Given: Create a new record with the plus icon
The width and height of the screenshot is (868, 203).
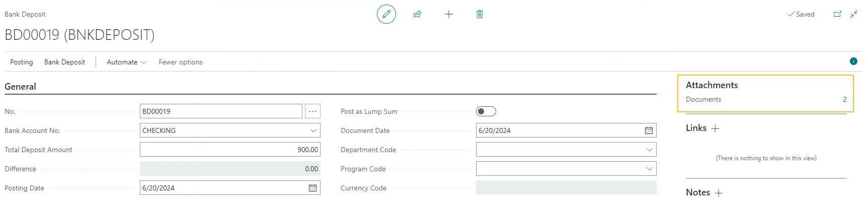Looking at the screenshot, I should point(449,14).
